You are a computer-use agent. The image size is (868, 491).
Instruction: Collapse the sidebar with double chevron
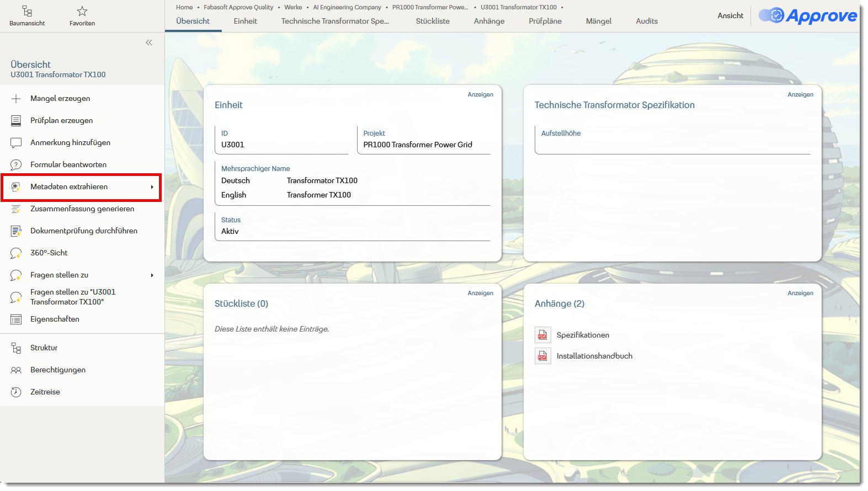149,42
